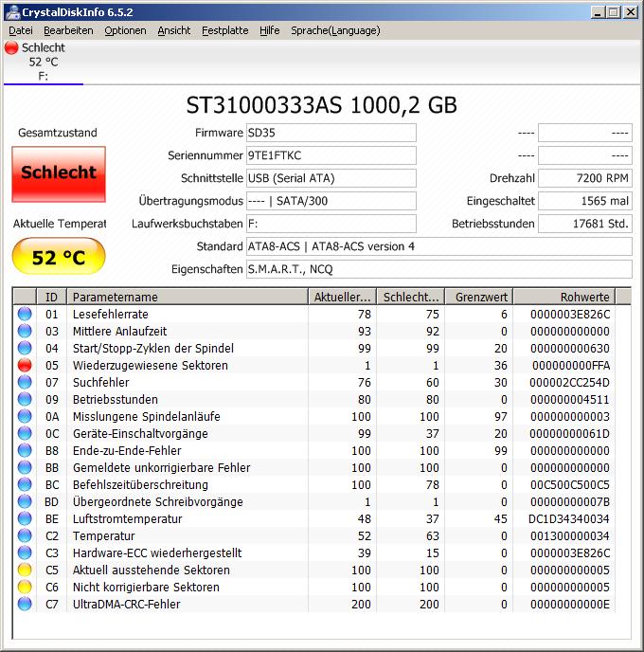The width and height of the screenshot is (644, 652).
Task: Click the CrystalDiskInfo title bar app icon
Action: [x=12, y=12]
